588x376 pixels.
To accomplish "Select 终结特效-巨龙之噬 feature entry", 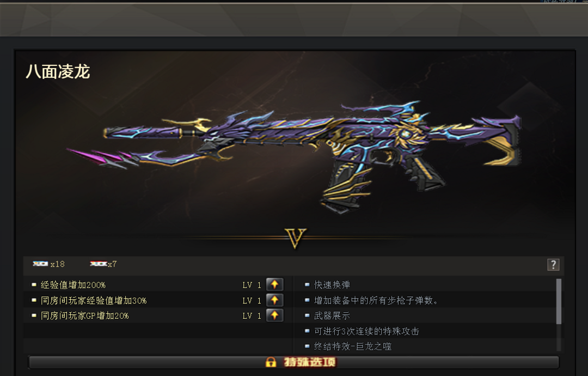I will click(x=352, y=346).
